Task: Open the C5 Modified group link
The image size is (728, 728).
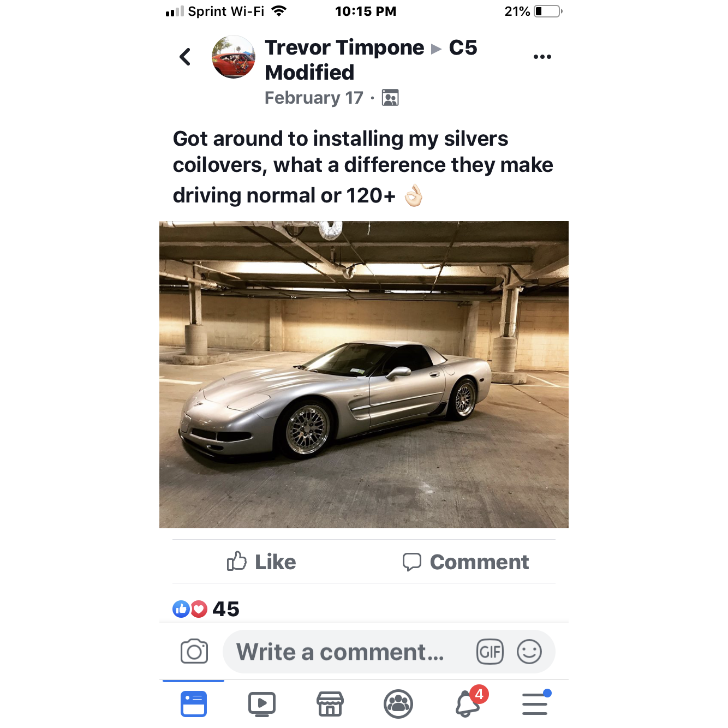Action: (x=371, y=60)
